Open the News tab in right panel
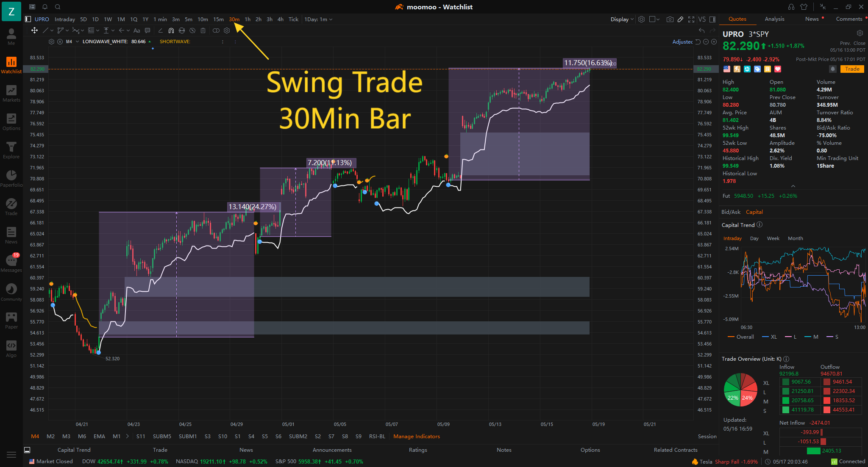The height and width of the screenshot is (467, 868). click(812, 19)
